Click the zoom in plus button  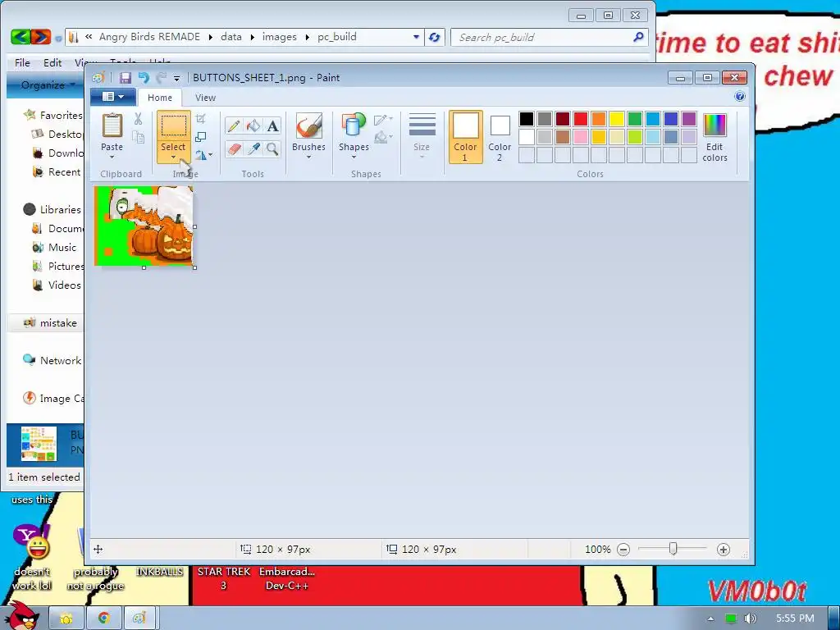724,549
